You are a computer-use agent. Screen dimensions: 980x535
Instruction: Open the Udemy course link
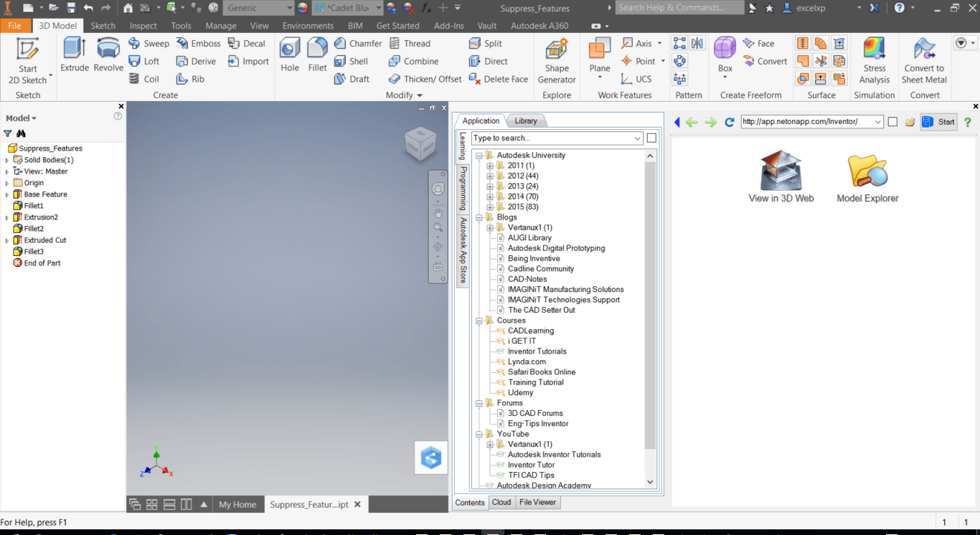point(520,392)
